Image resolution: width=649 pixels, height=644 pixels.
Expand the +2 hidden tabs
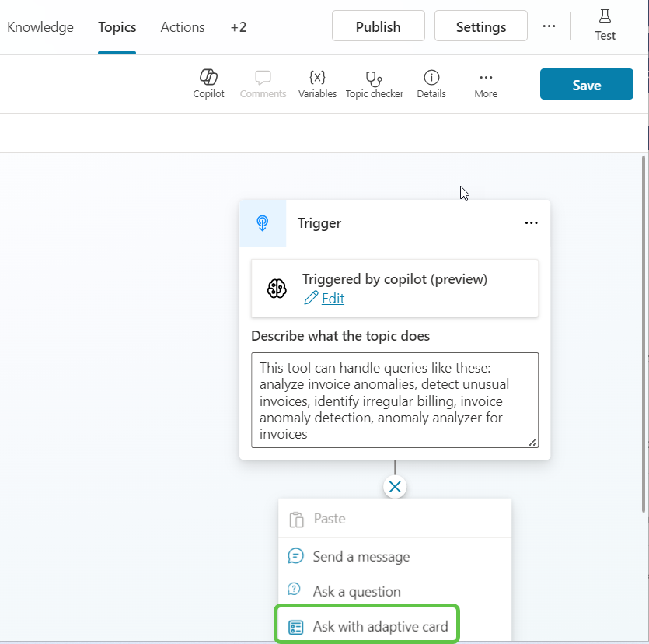(x=239, y=27)
